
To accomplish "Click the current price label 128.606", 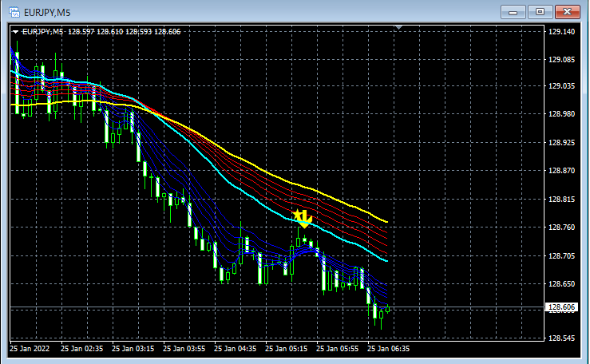I will pos(561,307).
